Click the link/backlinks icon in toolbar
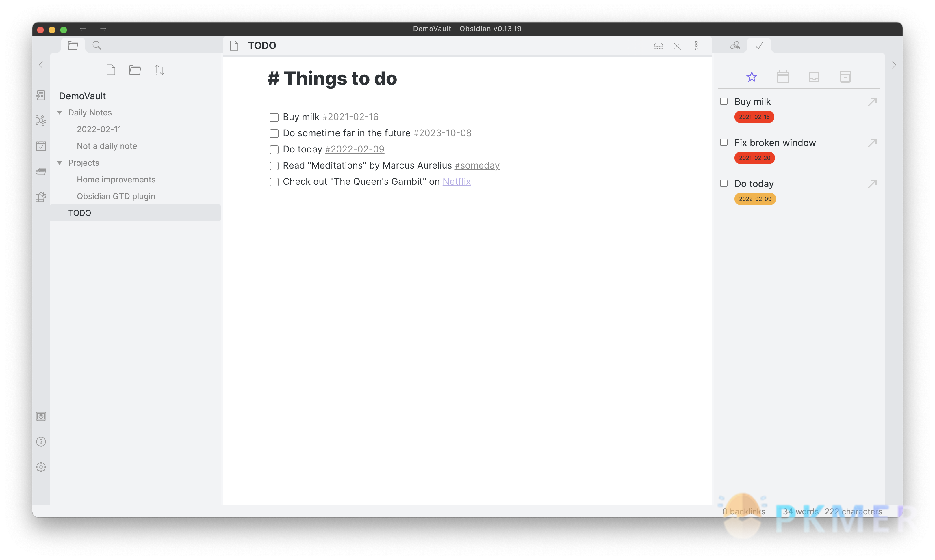This screenshot has width=935, height=560. [x=734, y=45]
